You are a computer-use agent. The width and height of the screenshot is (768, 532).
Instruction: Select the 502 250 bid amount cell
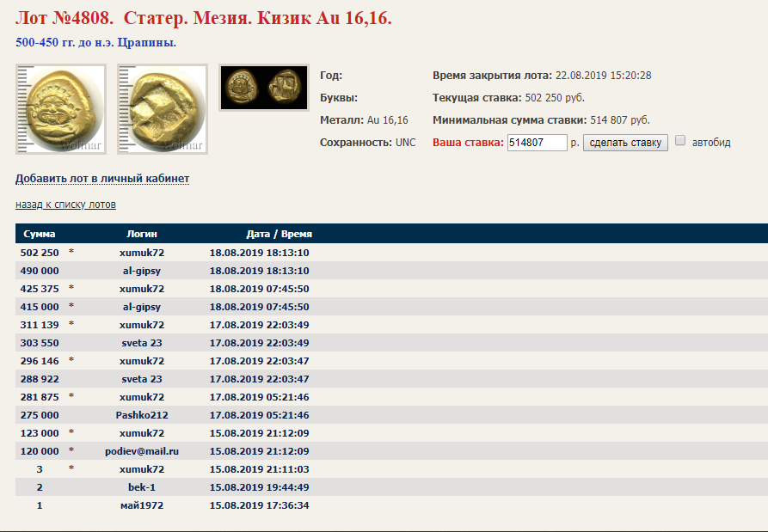(40, 253)
